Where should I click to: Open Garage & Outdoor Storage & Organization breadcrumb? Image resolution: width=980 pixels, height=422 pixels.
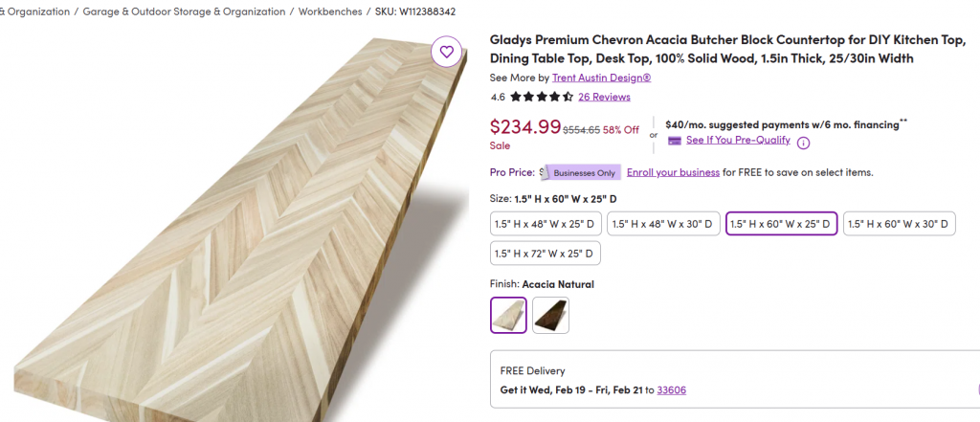[x=184, y=11]
